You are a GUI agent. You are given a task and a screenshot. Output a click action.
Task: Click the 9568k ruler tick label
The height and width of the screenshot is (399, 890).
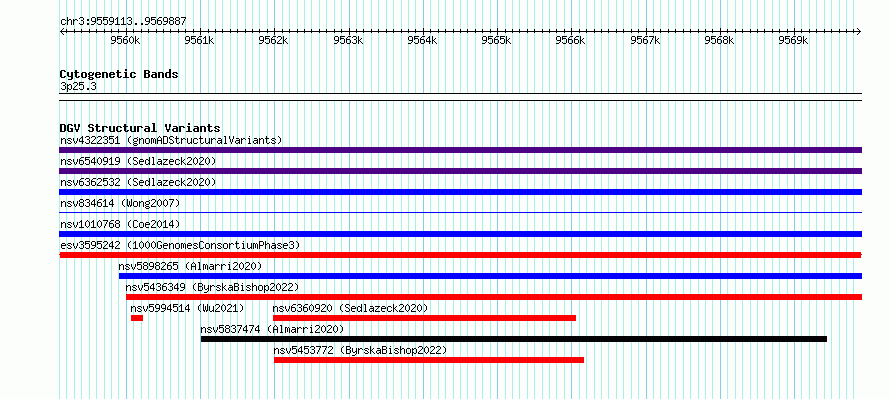tap(720, 41)
